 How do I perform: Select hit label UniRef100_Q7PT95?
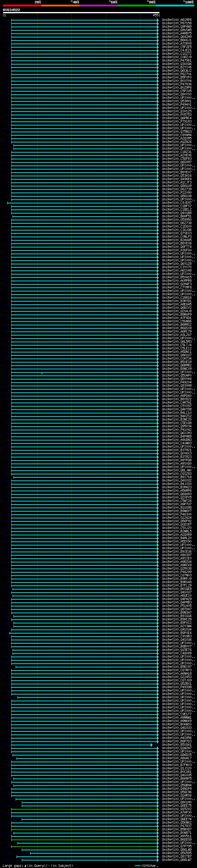pyautogui.click(x=176, y=846)
